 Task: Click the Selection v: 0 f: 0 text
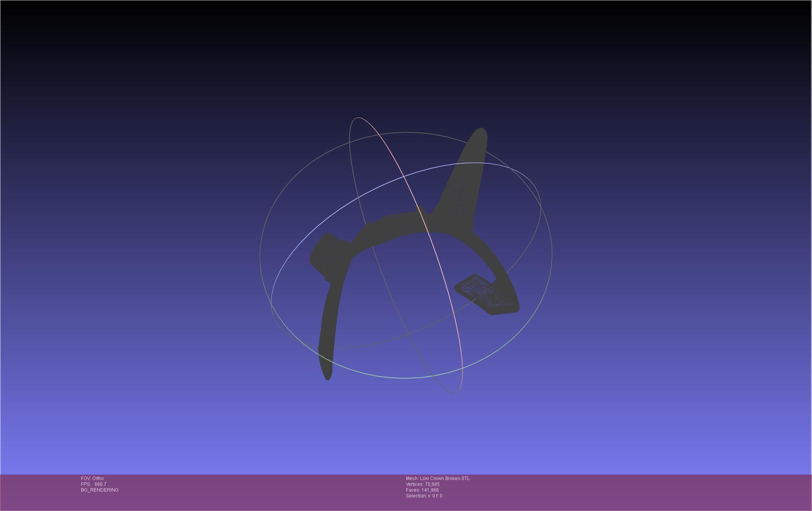pos(424,496)
